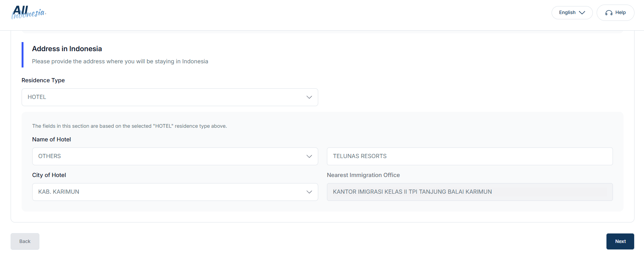
Task: Click the All Indonesia logo
Action: coord(29,12)
